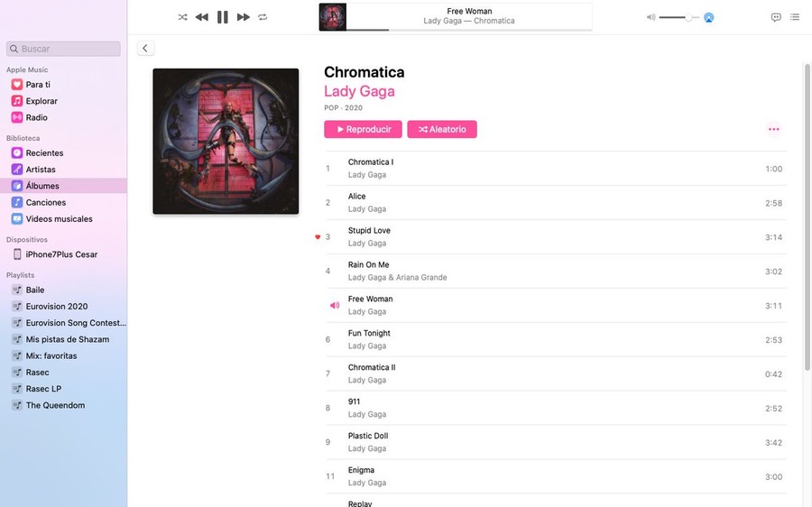Image resolution: width=812 pixels, height=507 pixels.
Task: Toggle repeat mode icon
Action: click(263, 17)
